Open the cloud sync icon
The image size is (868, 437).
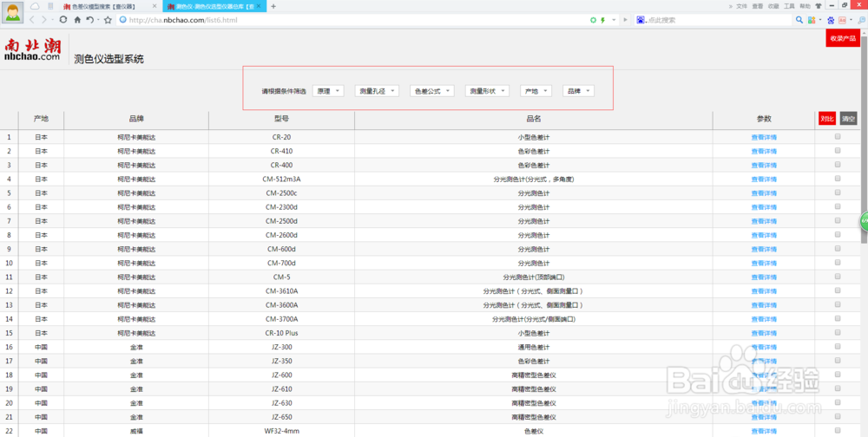coord(35,6)
